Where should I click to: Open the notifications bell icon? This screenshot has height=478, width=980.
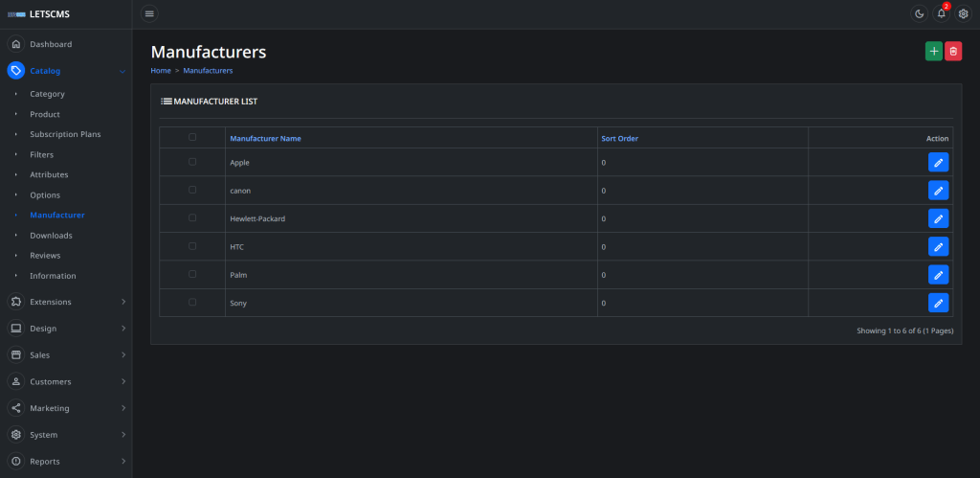coord(941,13)
